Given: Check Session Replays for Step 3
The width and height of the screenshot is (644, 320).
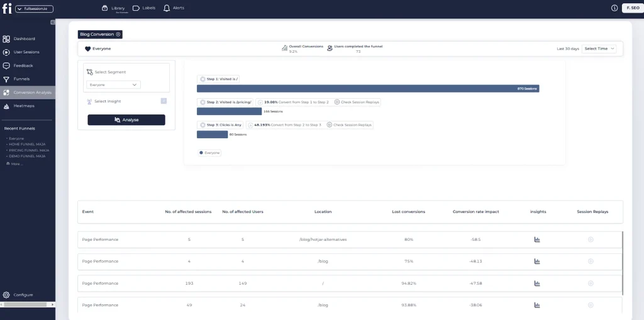Looking at the screenshot, I should pyautogui.click(x=349, y=125).
